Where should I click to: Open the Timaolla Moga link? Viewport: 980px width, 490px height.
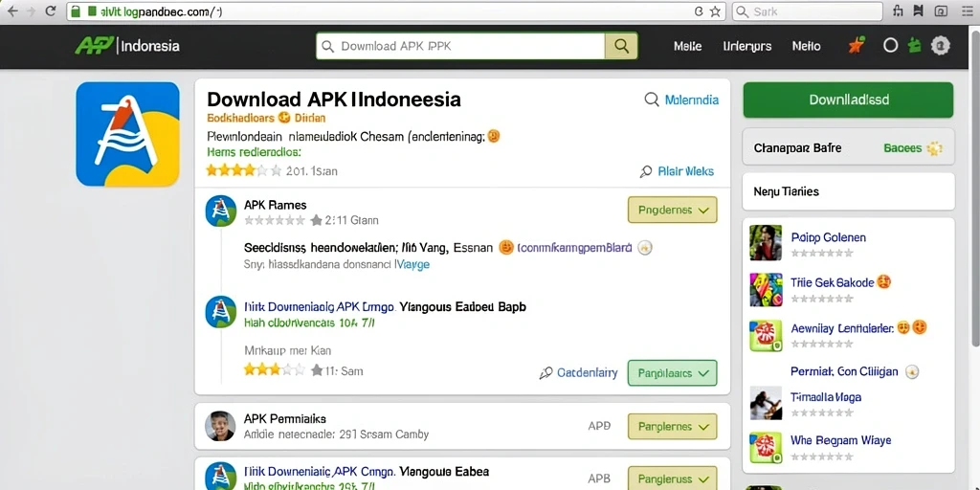[826, 397]
